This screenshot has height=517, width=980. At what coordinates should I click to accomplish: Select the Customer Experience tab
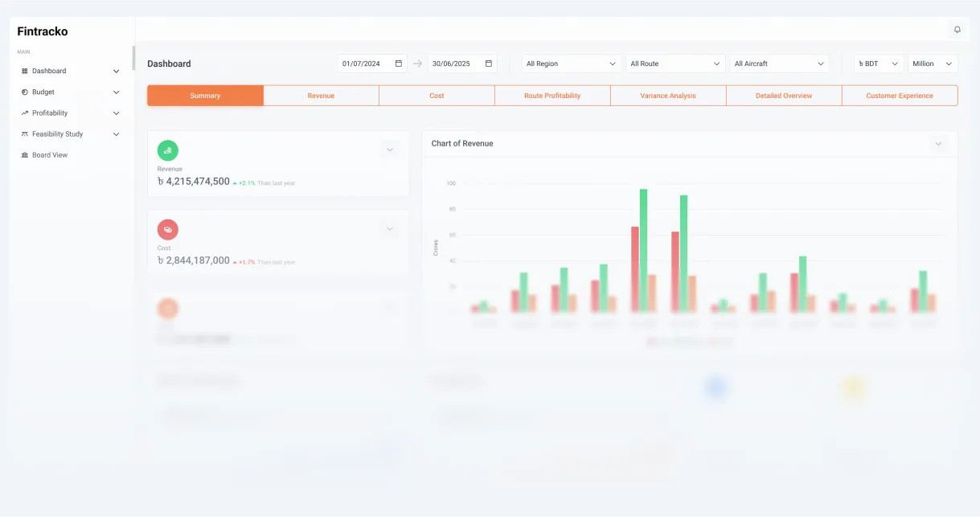tap(899, 96)
